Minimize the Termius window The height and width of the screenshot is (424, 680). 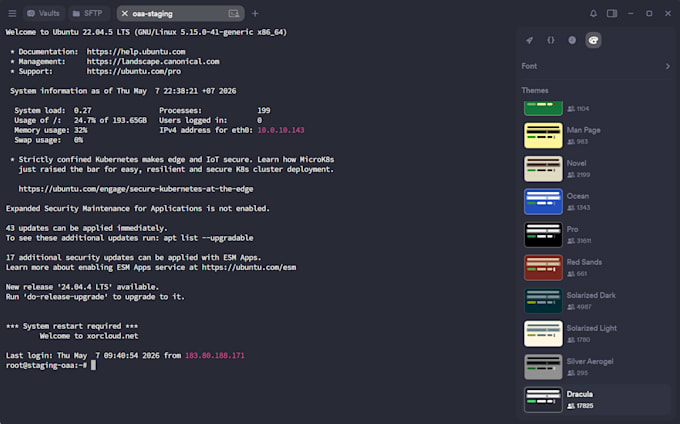[x=631, y=13]
